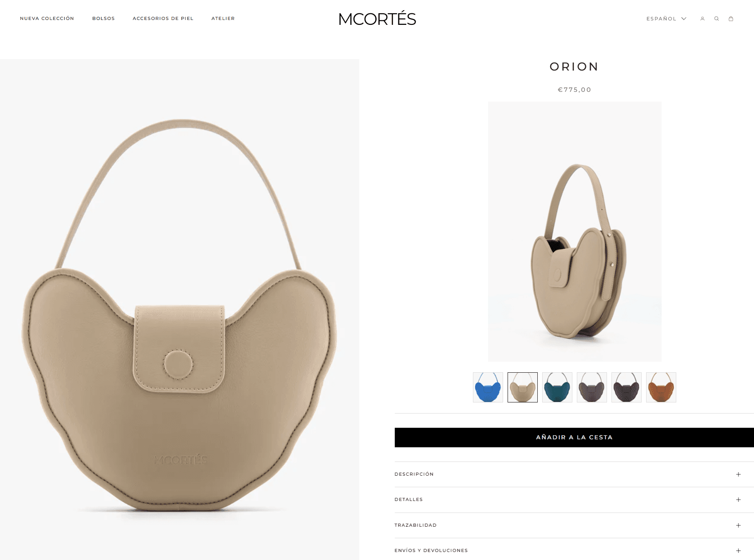This screenshot has height=560, width=754.
Task: Open the Español language dropdown
Action: 666,19
